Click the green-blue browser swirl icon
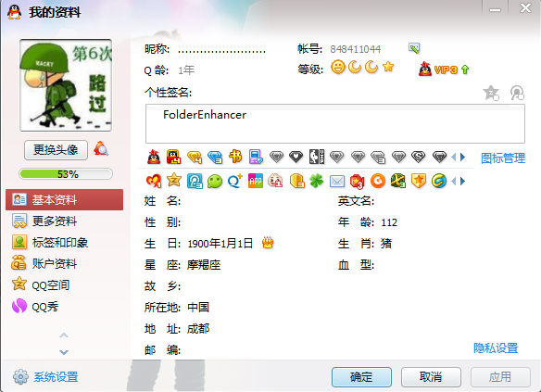This screenshot has width=541, height=392. 439,181
